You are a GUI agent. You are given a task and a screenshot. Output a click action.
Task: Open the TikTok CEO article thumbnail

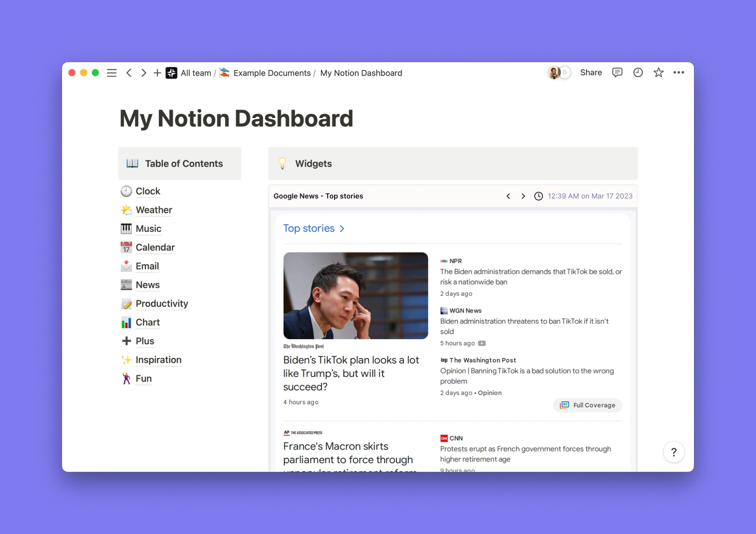(355, 296)
